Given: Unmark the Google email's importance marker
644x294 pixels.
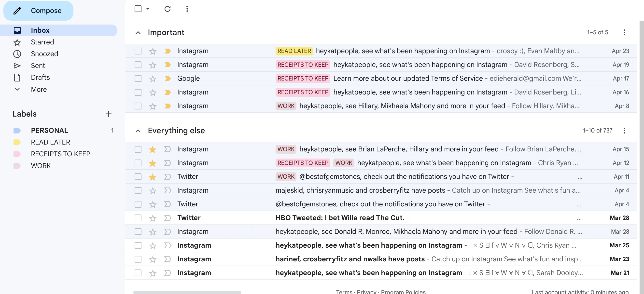Looking at the screenshot, I should 168,79.
